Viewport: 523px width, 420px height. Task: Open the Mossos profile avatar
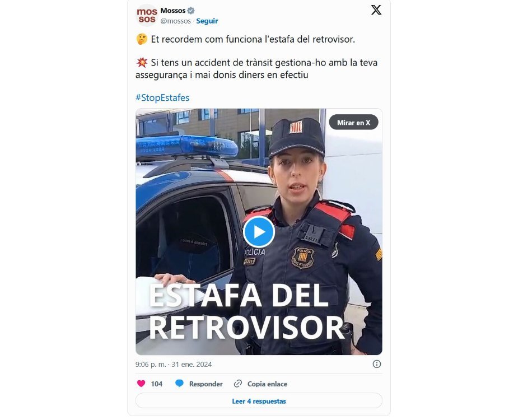(x=147, y=15)
